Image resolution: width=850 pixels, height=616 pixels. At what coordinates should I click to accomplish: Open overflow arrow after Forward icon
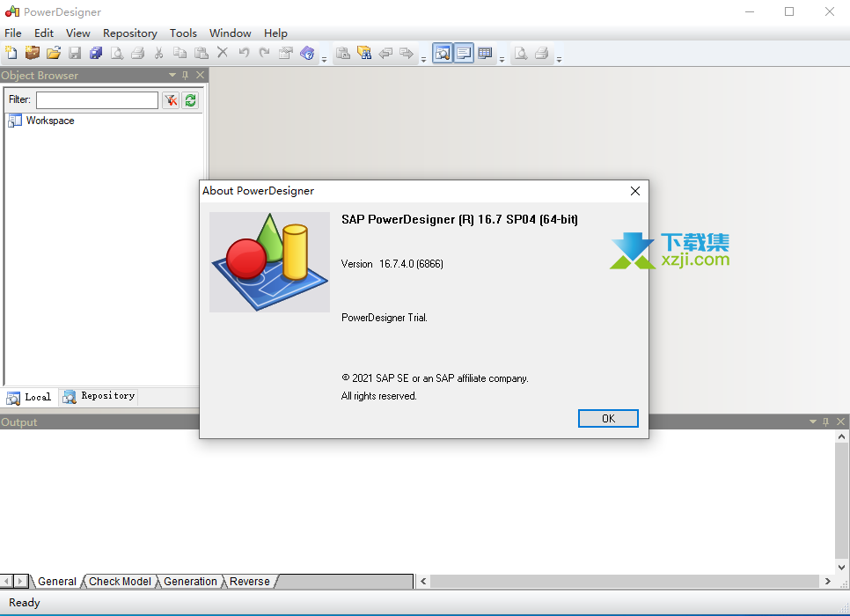(x=423, y=60)
